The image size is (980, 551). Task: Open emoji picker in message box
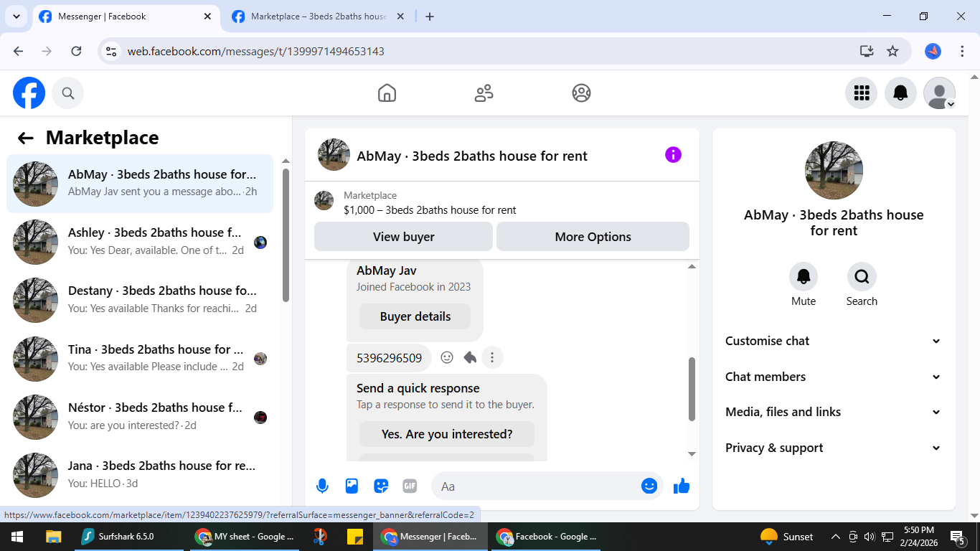coord(649,486)
